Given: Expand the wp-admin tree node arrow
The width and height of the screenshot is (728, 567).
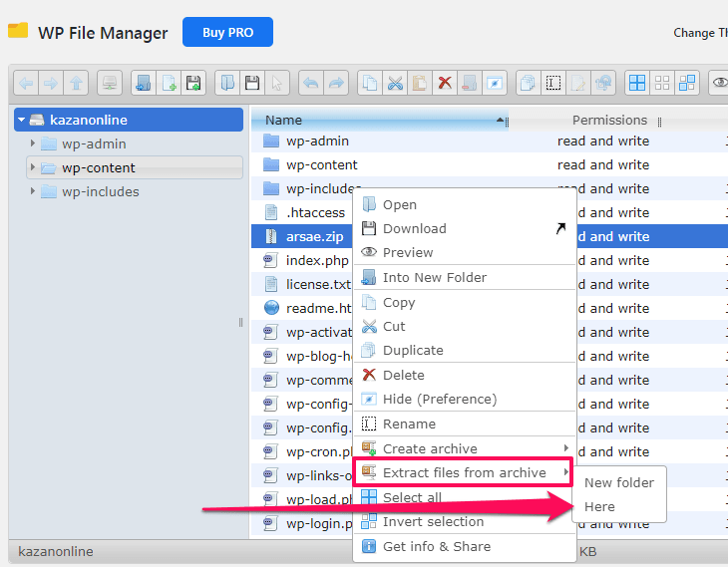Looking at the screenshot, I should pyautogui.click(x=33, y=143).
